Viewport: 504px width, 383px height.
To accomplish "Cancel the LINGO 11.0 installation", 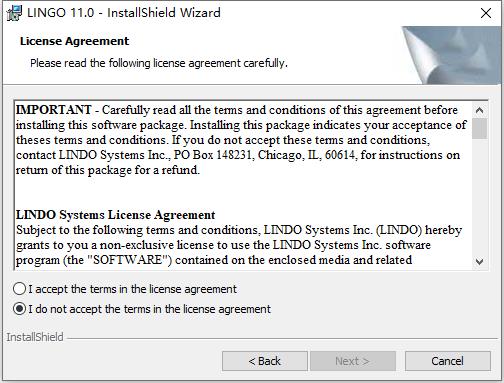I will (x=448, y=361).
